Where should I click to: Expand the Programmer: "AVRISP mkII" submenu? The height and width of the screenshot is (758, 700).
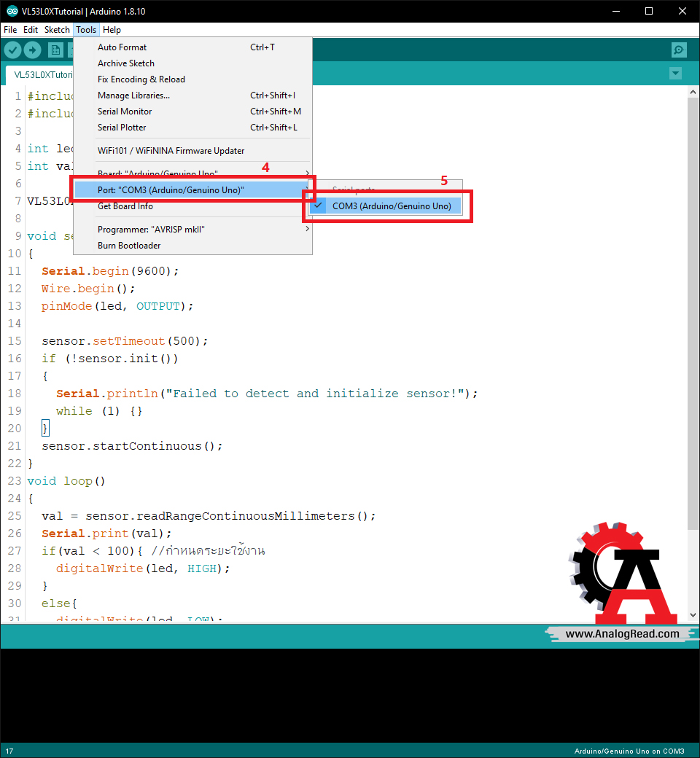point(192,229)
